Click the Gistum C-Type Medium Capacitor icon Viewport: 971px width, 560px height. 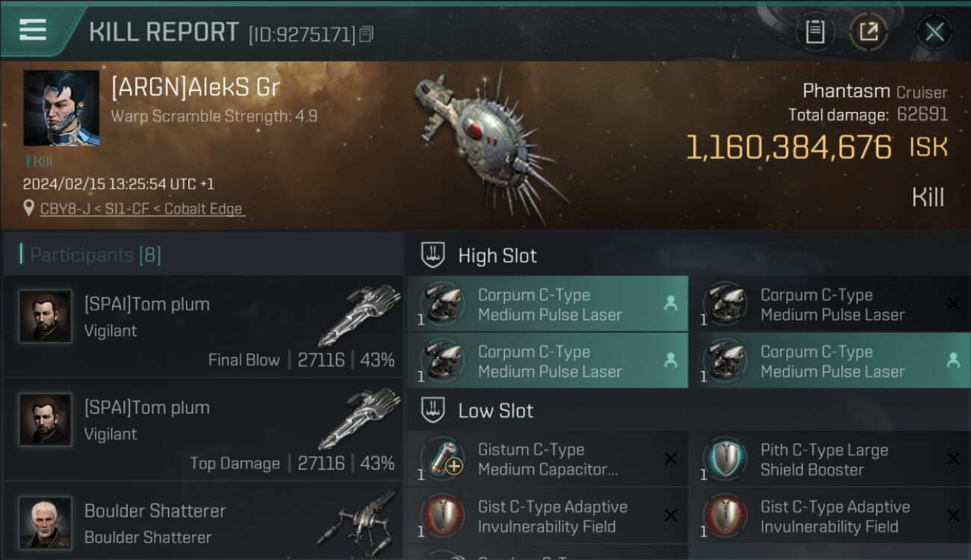[x=442, y=459]
